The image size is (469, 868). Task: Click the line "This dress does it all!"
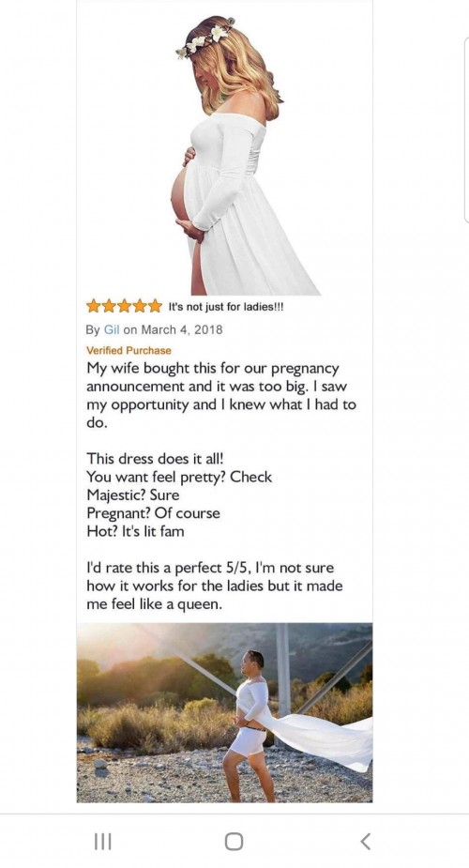point(155,458)
